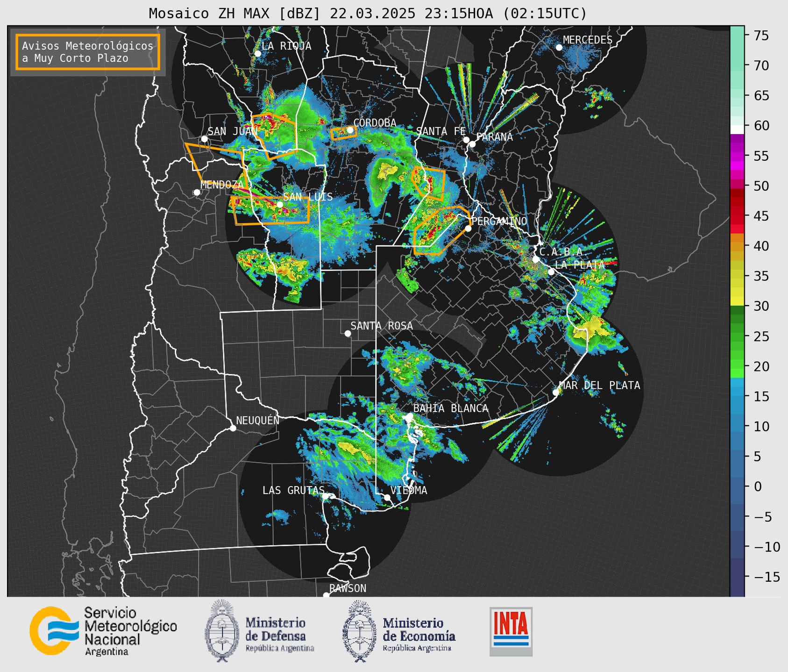Select the SAN LUIS city label
The image size is (788, 672).
tap(308, 197)
